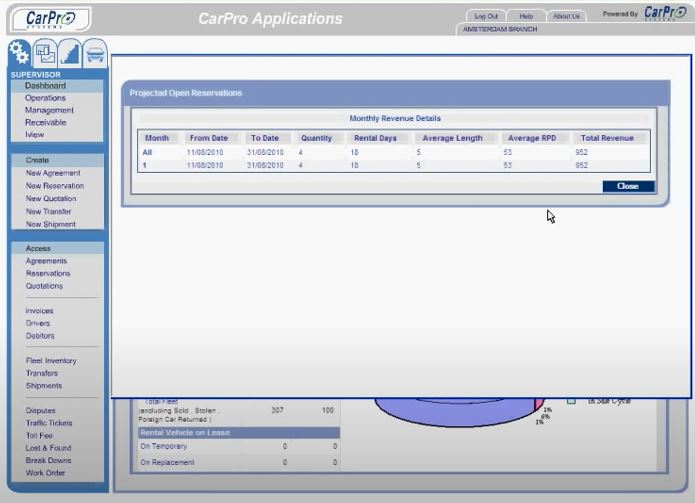695x503 pixels.
Task: Open the Toll Fee section
Action: [39, 436]
